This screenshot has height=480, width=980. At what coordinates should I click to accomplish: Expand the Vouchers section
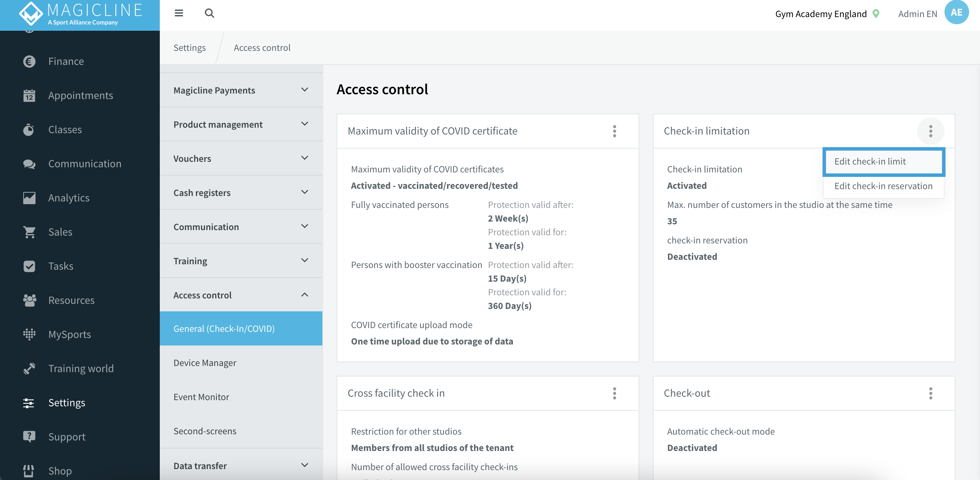click(x=241, y=159)
